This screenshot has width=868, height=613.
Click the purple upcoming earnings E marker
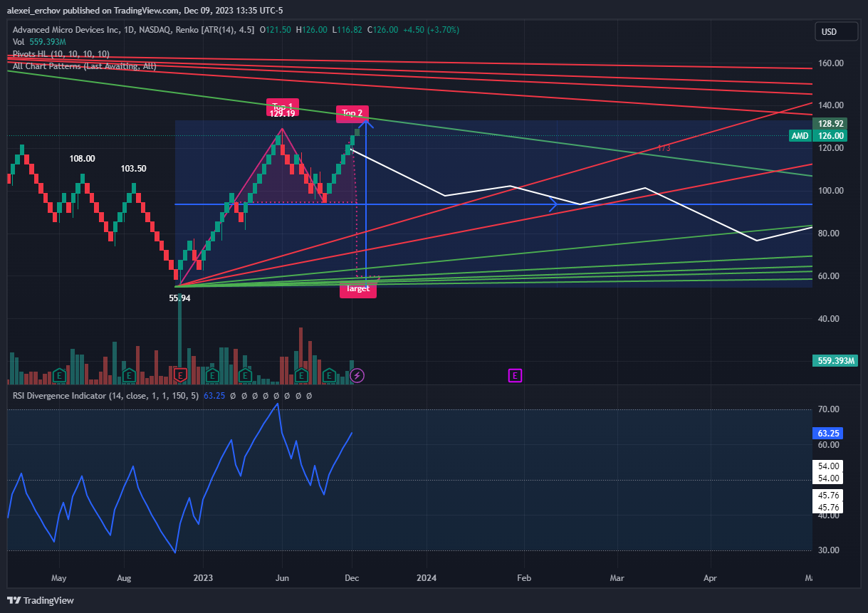(x=515, y=374)
